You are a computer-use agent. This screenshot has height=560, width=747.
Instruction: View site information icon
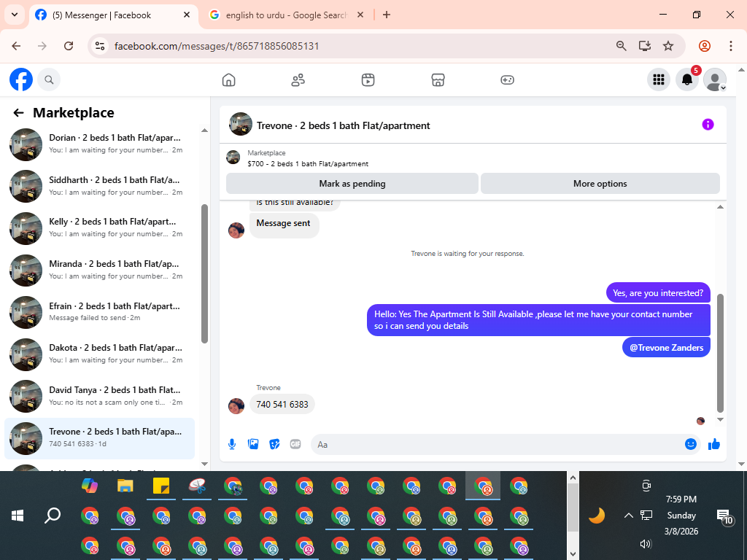[x=99, y=46]
